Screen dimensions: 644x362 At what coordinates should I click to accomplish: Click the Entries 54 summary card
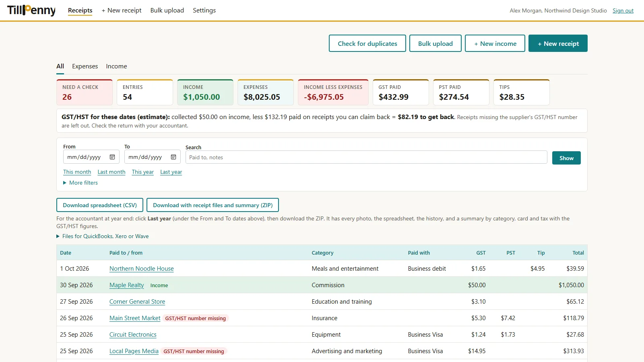(x=145, y=93)
